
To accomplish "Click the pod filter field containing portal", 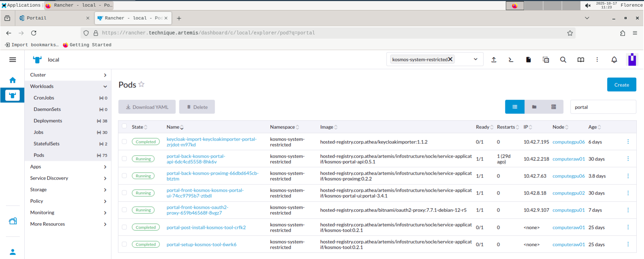I will pyautogui.click(x=603, y=107).
